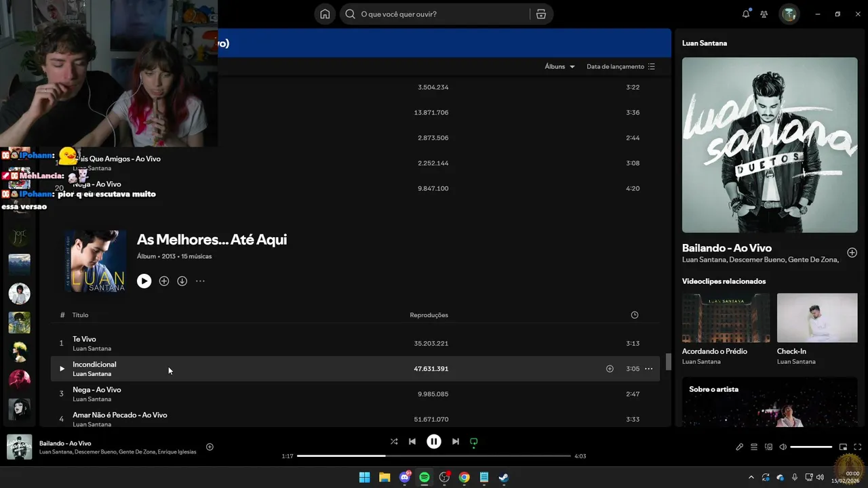Open the profile avatar menu at top right
The image size is (868, 488).
click(x=789, y=14)
